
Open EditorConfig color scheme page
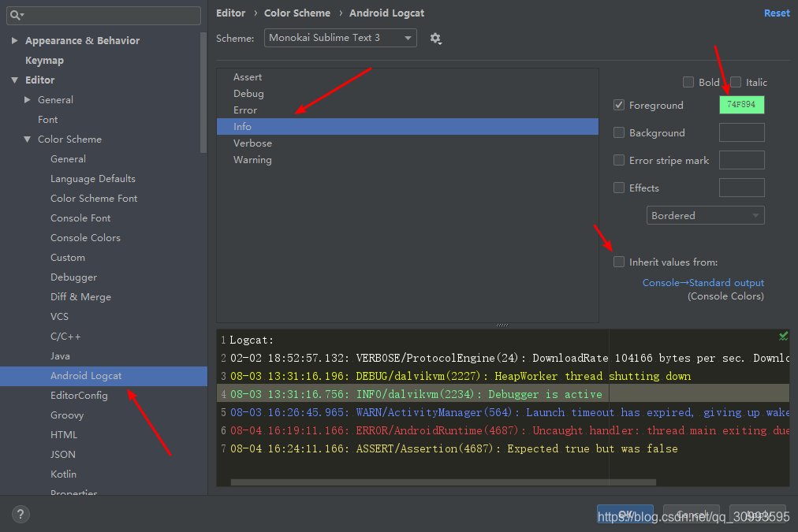79,395
